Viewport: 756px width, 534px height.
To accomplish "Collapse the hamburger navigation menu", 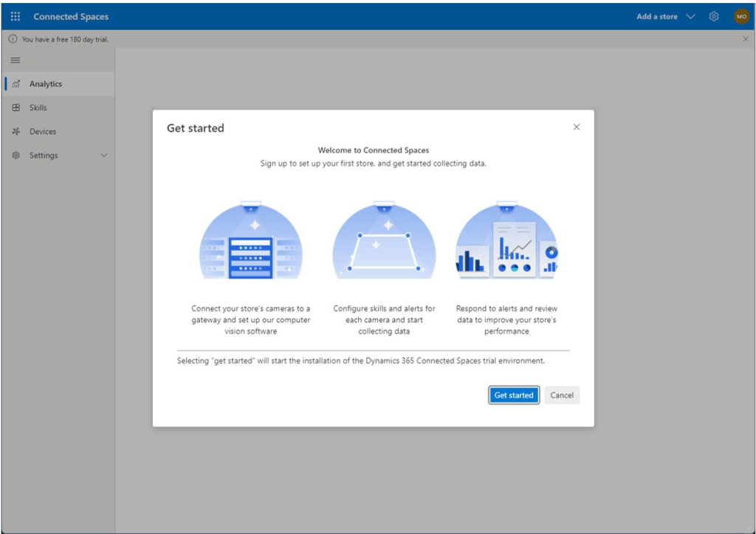I will (x=16, y=61).
